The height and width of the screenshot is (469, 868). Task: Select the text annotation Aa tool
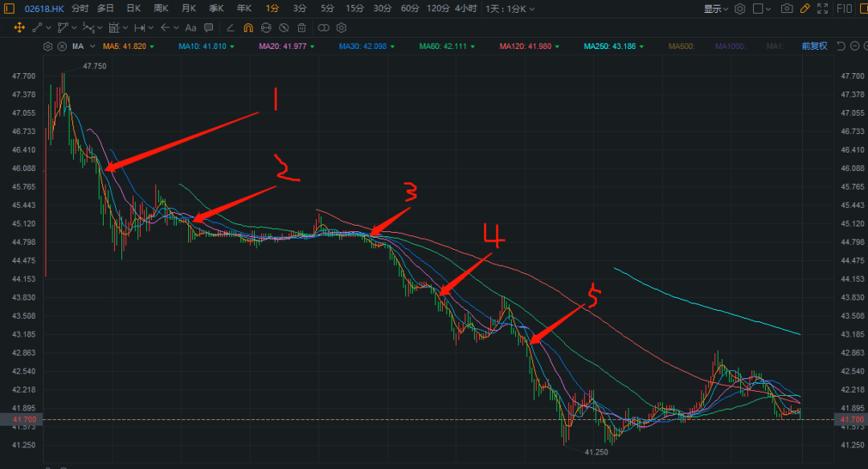click(x=190, y=27)
